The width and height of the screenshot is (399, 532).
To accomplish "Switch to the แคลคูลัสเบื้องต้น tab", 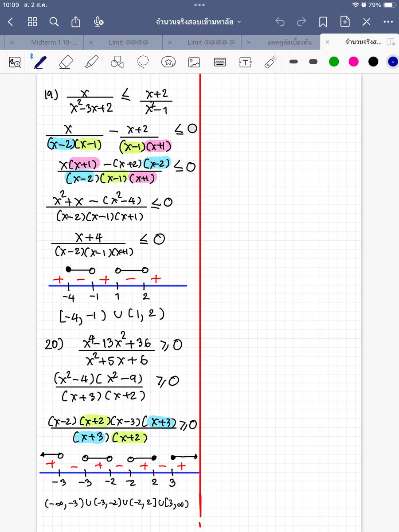I will point(290,42).
